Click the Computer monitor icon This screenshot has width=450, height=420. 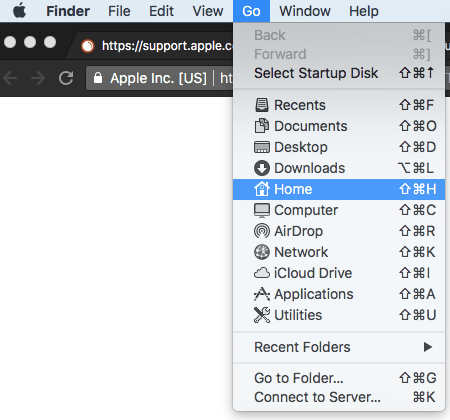(x=262, y=210)
